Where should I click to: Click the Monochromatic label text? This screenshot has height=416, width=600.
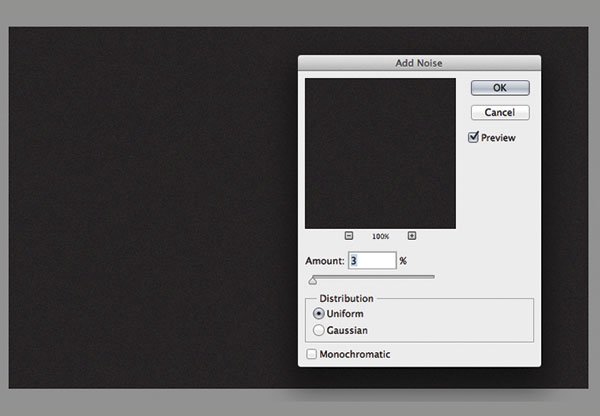pos(355,354)
